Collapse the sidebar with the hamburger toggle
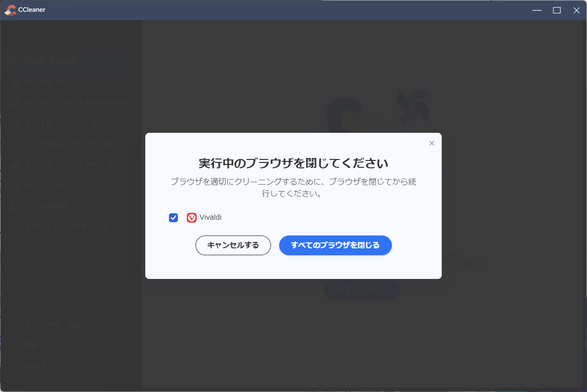 15,35
